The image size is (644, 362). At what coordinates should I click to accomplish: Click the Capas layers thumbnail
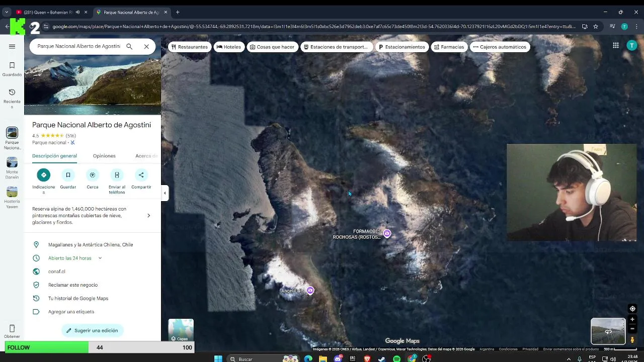pyautogui.click(x=181, y=330)
